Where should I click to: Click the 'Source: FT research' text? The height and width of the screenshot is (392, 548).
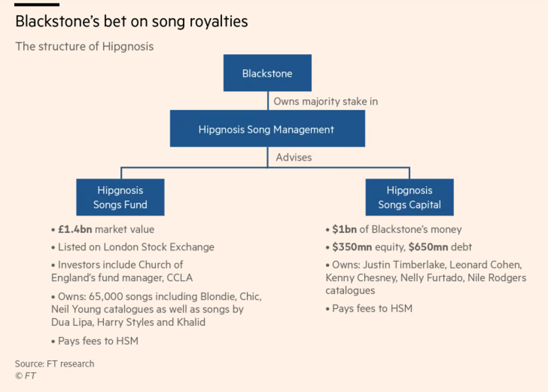55,363
